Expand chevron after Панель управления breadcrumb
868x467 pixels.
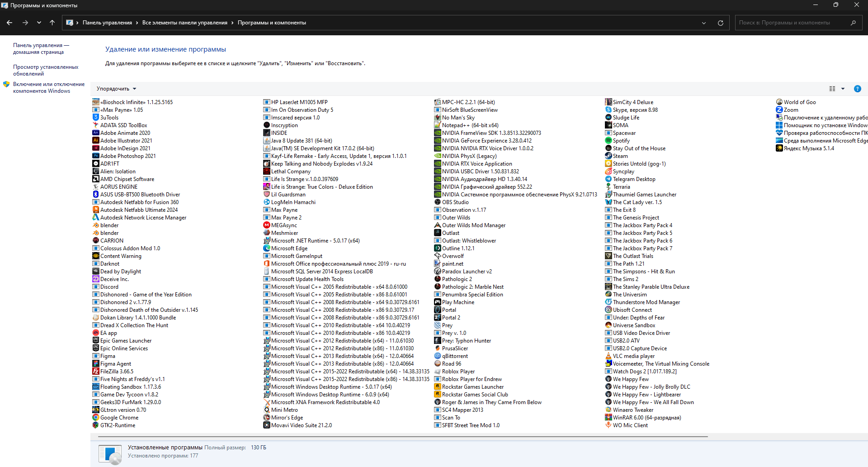click(137, 23)
